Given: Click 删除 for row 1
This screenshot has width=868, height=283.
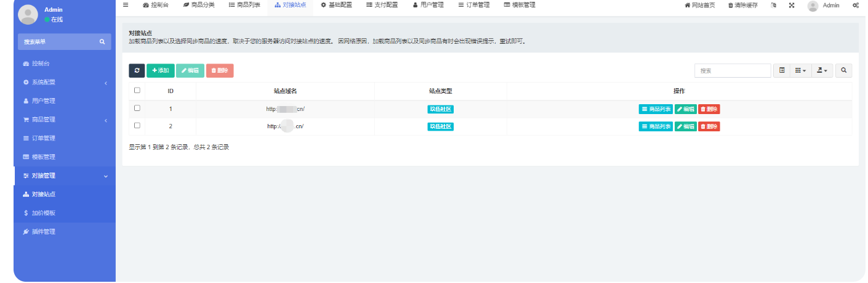Looking at the screenshot, I should [709, 109].
